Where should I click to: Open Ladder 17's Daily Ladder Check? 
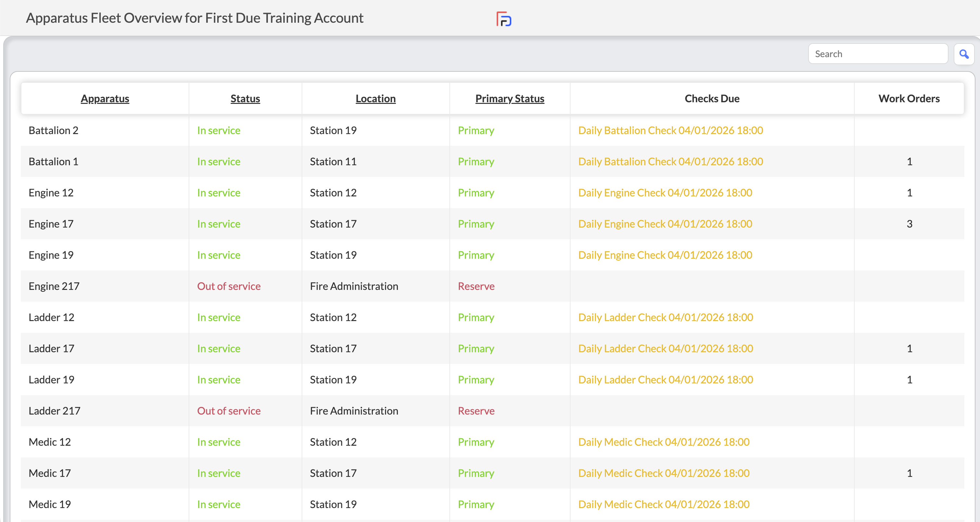point(666,349)
